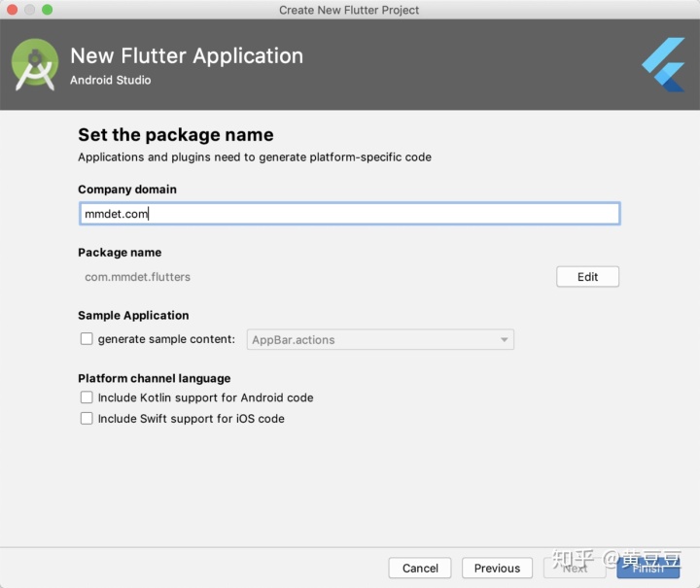Open the AppBar.actions sample dropdown
Viewport: 700px width, 588px height.
click(380, 339)
